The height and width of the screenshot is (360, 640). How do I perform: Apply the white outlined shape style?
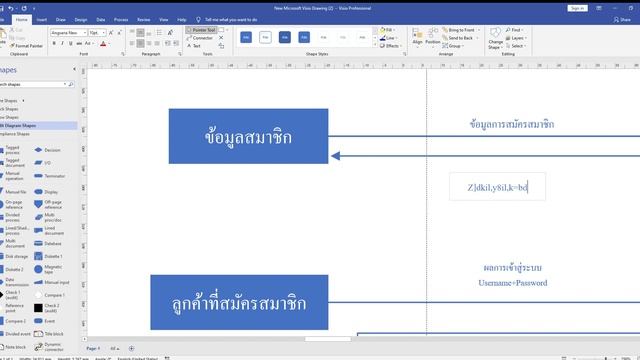(x=265, y=37)
